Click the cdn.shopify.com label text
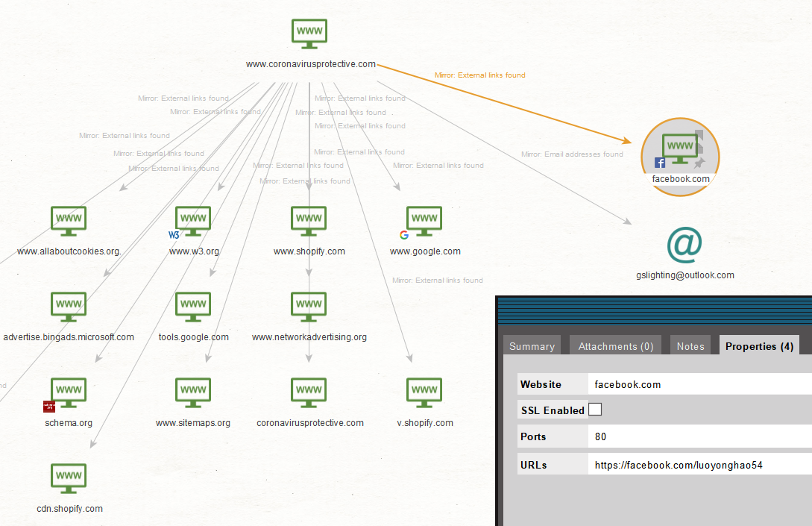 [69, 509]
